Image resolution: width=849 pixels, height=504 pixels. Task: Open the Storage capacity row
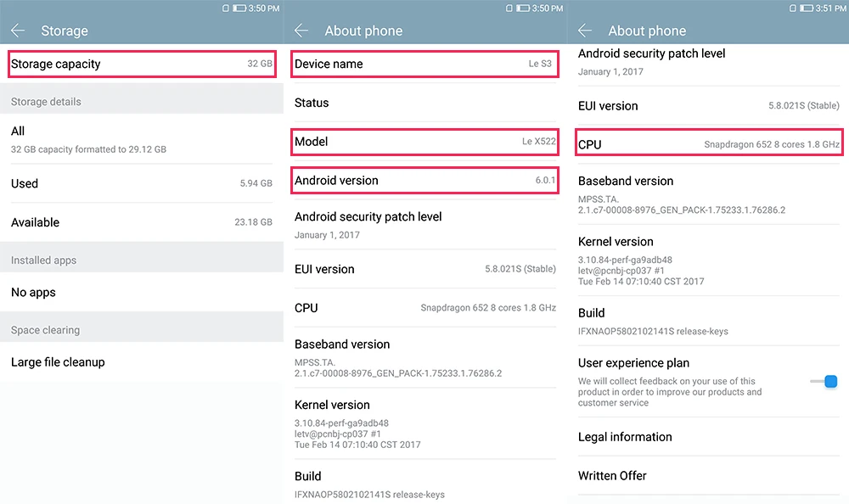pyautogui.click(x=142, y=64)
